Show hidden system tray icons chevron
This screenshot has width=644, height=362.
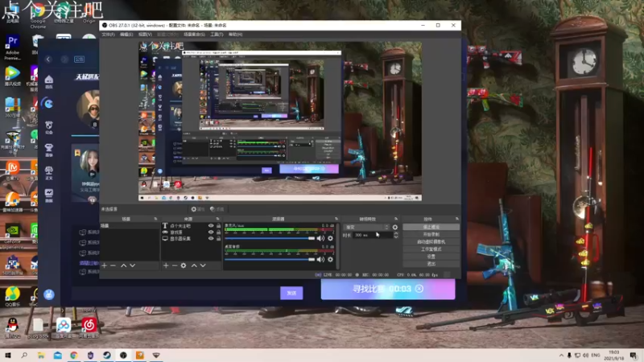561,355
